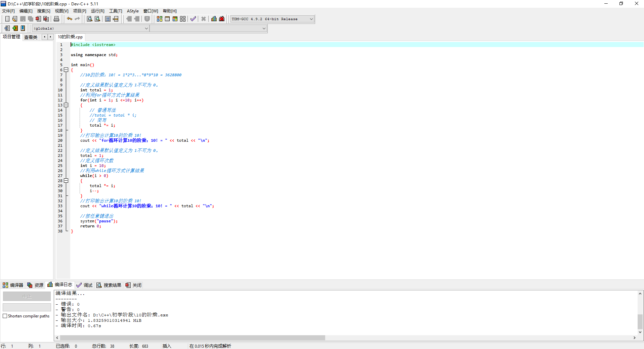Click the first icon on the second toolbar
Viewport: 644px width, 349px height.
[7, 28]
